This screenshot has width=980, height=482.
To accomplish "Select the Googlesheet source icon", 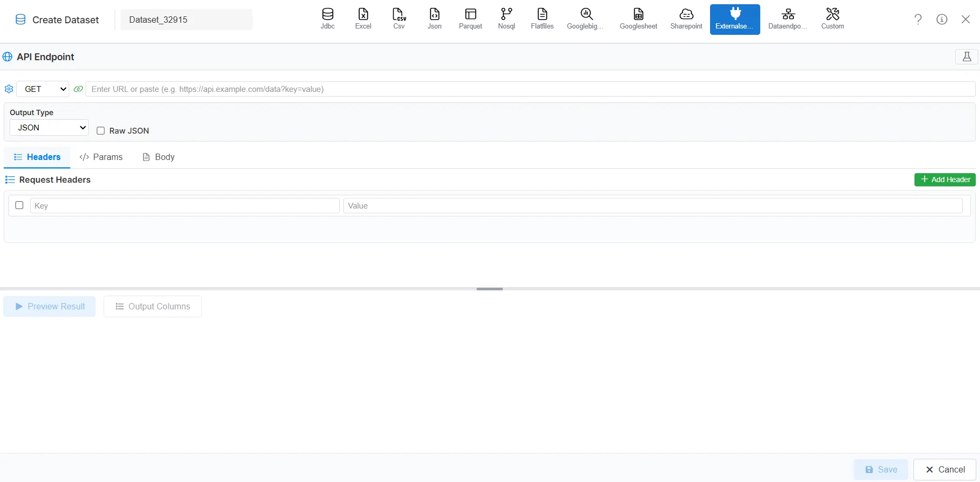I will (638, 19).
